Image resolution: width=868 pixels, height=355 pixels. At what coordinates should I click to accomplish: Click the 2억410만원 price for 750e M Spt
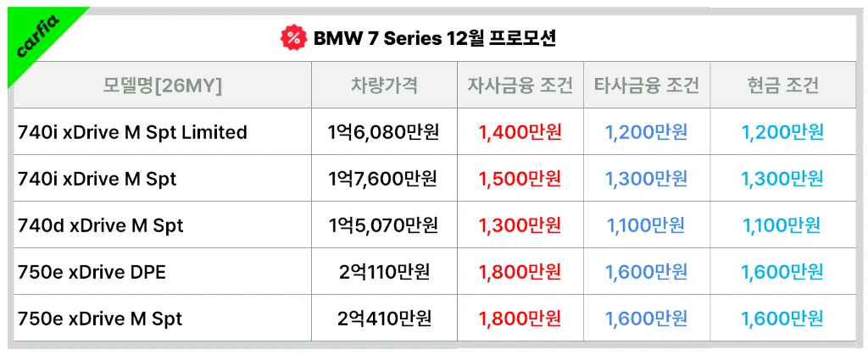click(x=384, y=319)
